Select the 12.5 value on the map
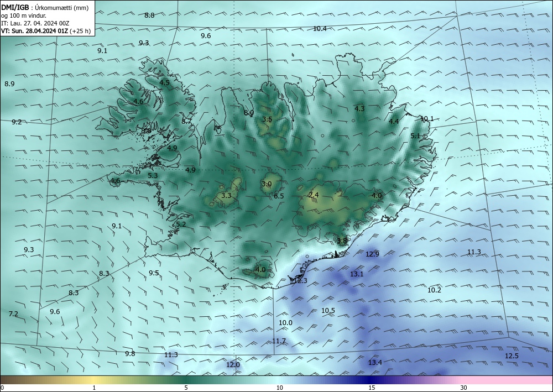Image resolution: width=553 pixels, height=392 pixels. click(512, 356)
